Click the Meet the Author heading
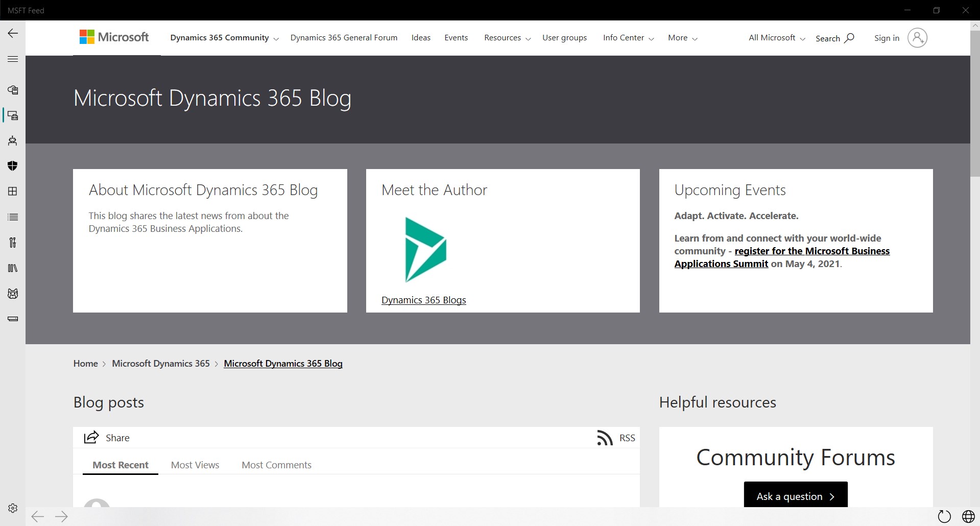980x526 pixels. point(434,190)
